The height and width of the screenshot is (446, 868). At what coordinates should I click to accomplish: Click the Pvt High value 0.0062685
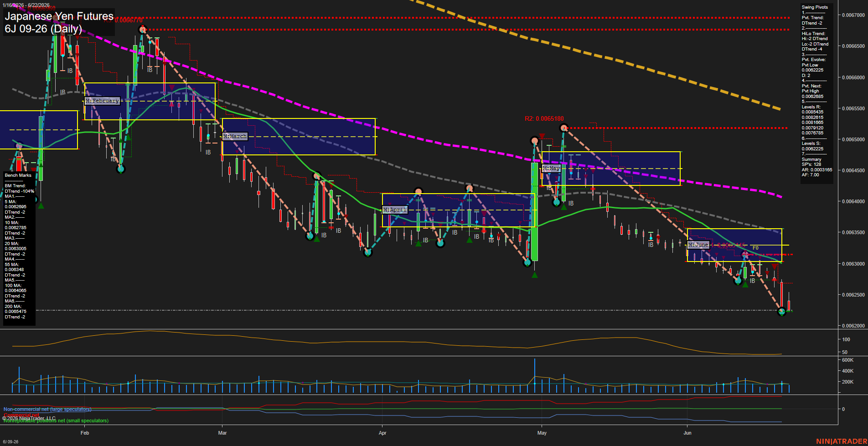[x=812, y=97]
